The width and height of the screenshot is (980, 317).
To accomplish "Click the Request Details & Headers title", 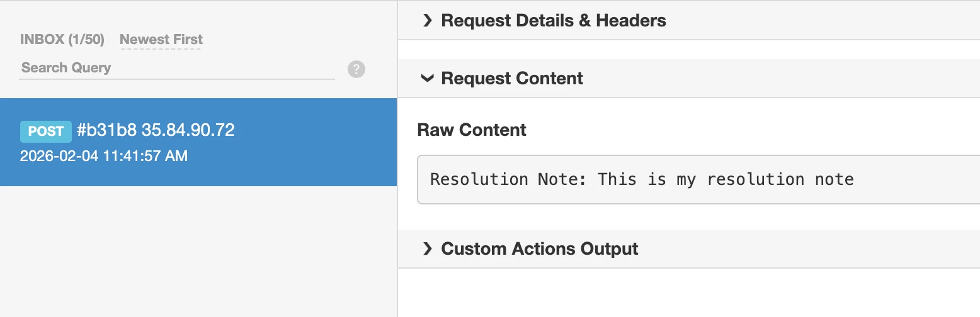I will pos(553,21).
